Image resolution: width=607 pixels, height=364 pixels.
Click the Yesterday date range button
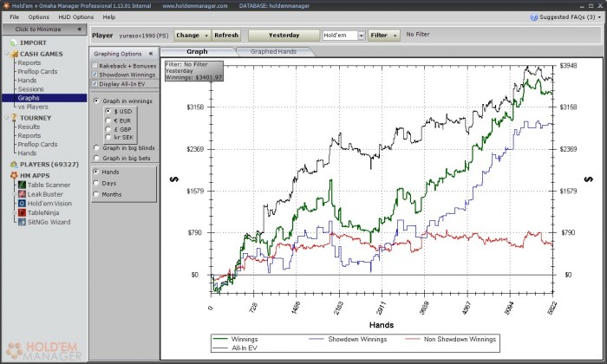[284, 36]
